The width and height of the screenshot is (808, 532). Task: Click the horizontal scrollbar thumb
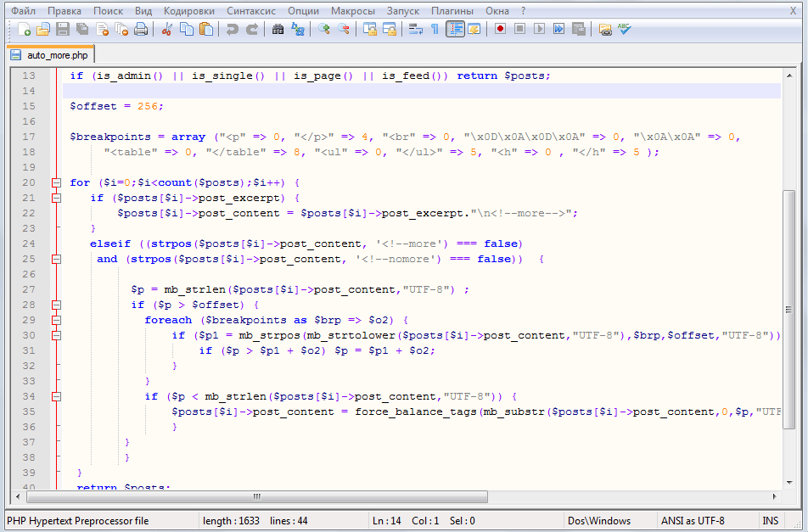pyautogui.click(x=257, y=496)
